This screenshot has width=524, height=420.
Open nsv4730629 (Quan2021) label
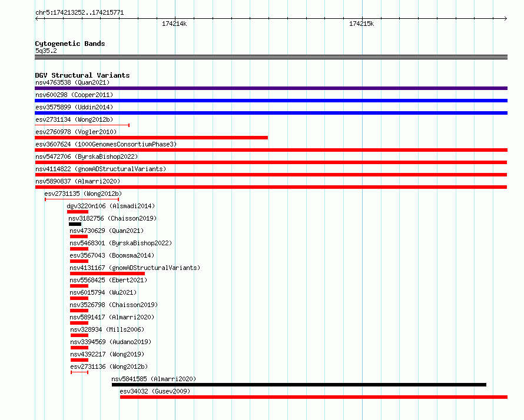click(107, 231)
